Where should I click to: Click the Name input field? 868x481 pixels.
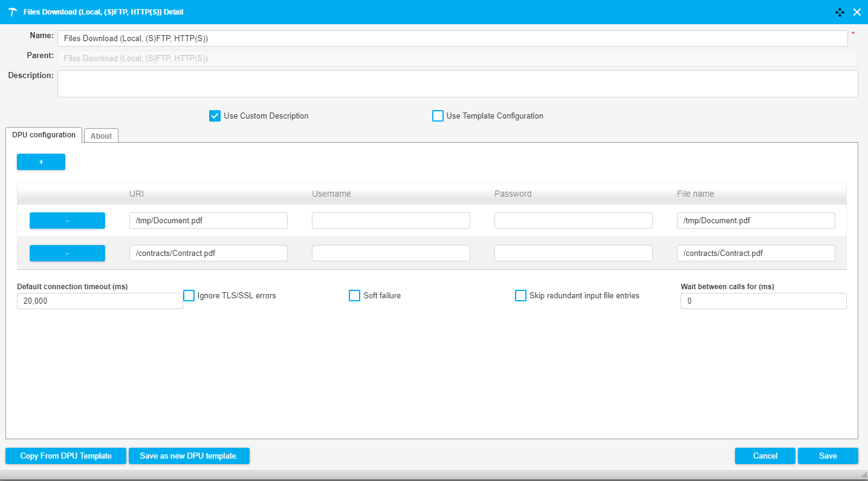(452, 39)
